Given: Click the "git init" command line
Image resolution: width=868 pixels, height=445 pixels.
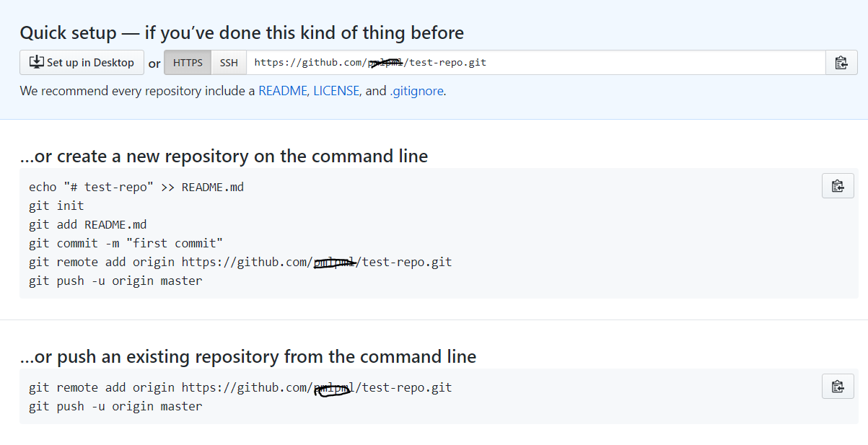Looking at the screenshot, I should pos(56,206).
